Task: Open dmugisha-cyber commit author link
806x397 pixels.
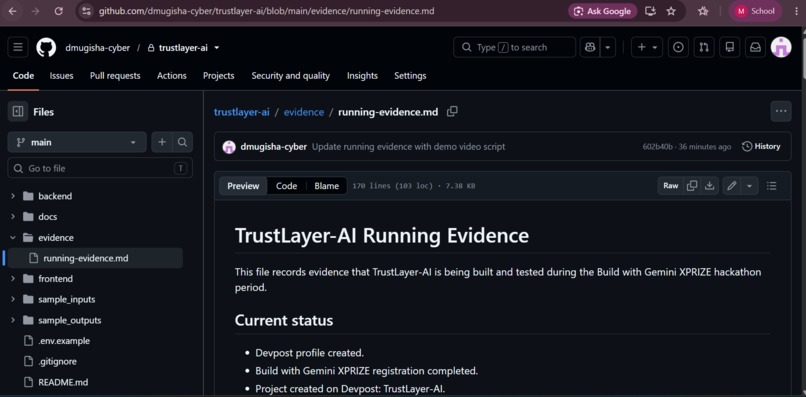Action: tap(273, 147)
